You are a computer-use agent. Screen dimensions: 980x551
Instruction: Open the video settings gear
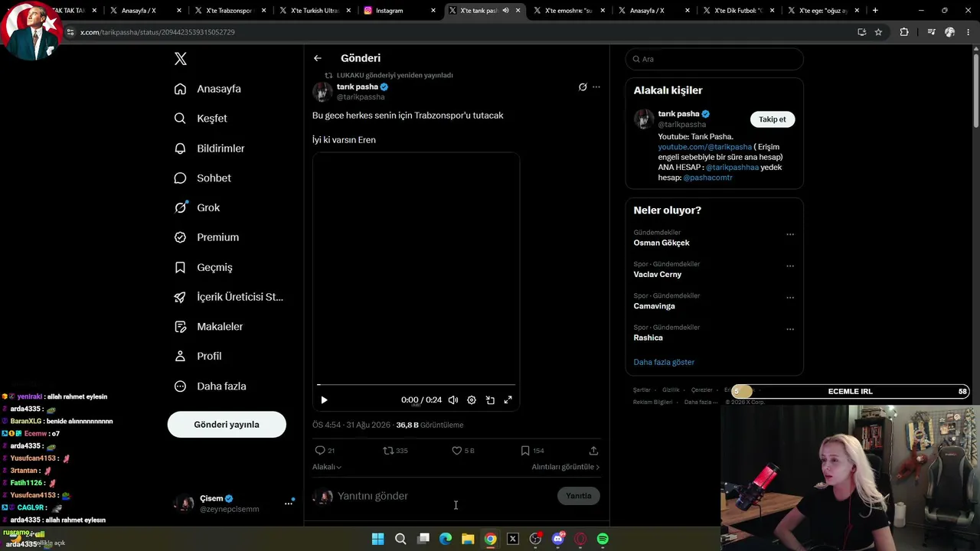pos(472,400)
